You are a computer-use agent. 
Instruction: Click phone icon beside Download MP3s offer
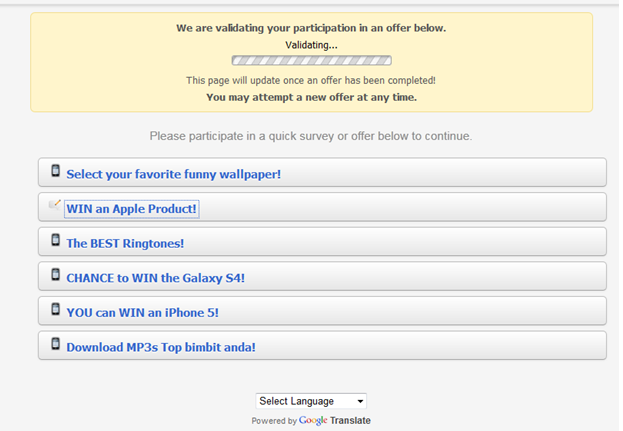pos(56,345)
